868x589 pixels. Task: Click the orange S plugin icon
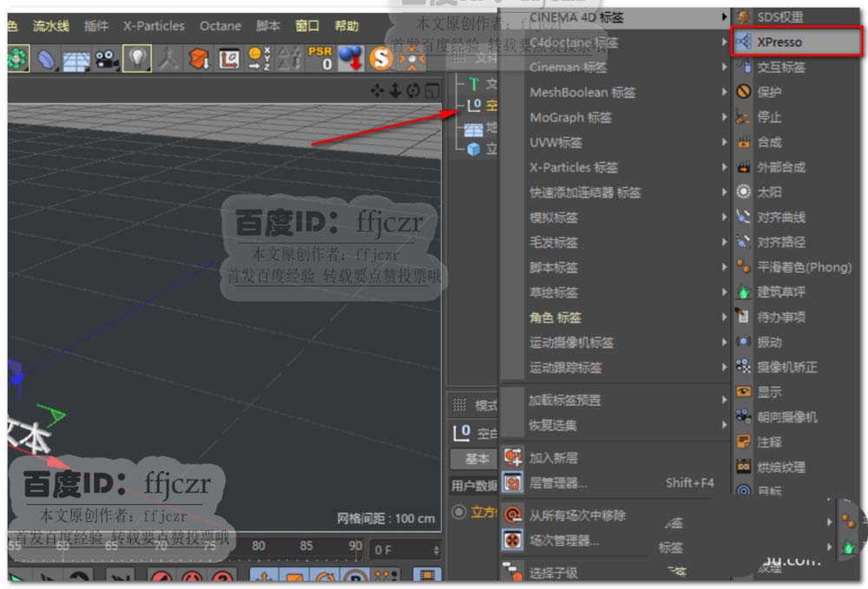click(381, 59)
